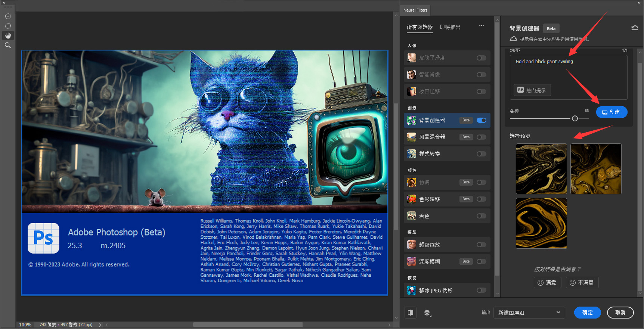Enable the 样式转换 toggle
This screenshot has height=329, width=644.
click(x=482, y=154)
